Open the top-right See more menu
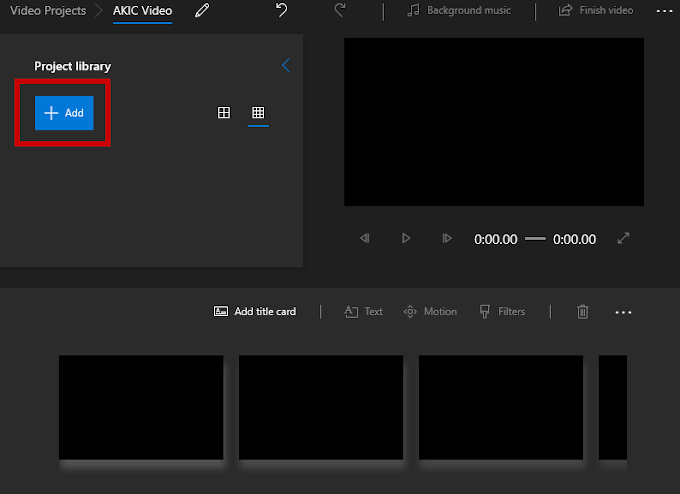680x494 pixels. pyautogui.click(x=664, y=11)
